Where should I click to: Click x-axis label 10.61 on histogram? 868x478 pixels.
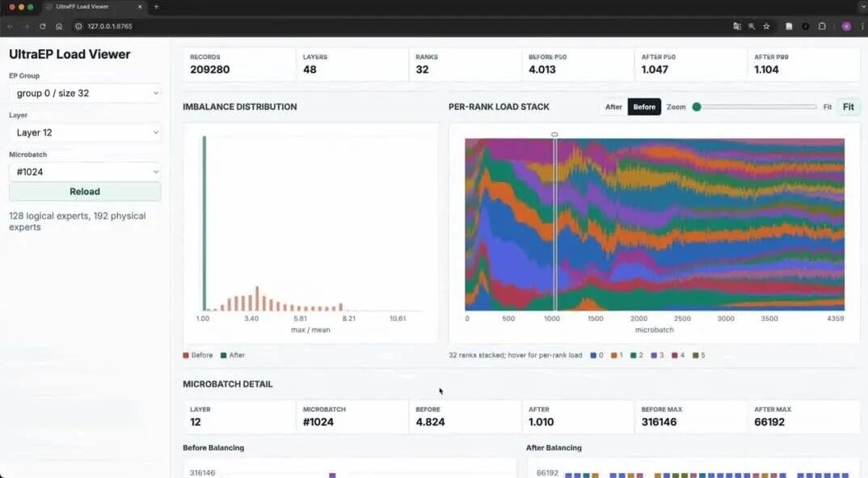[398, 319]
